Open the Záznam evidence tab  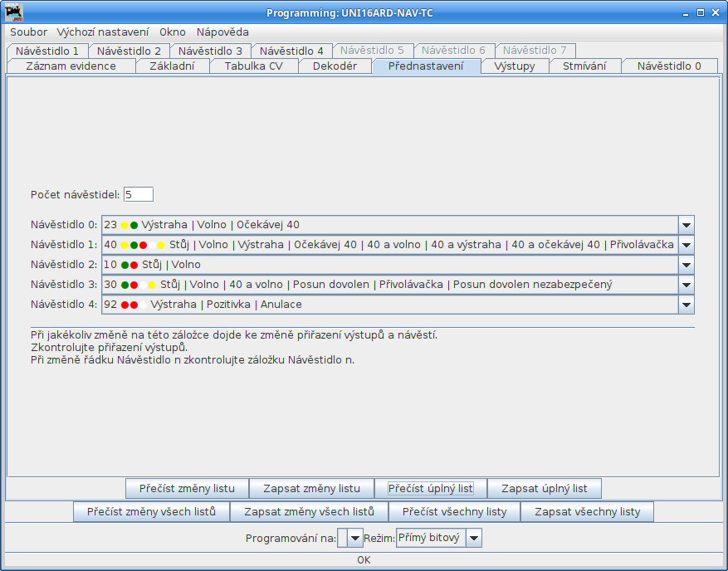click(71, 66)
